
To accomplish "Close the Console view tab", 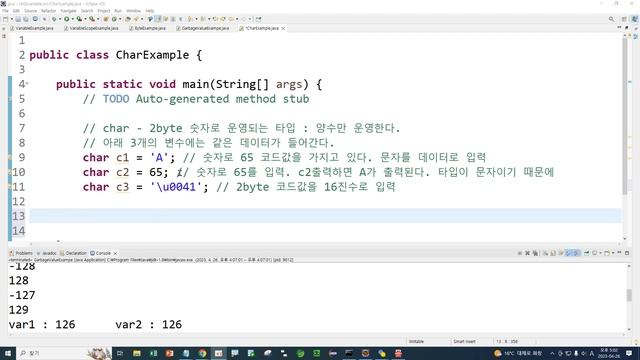I will coord(115,253).
